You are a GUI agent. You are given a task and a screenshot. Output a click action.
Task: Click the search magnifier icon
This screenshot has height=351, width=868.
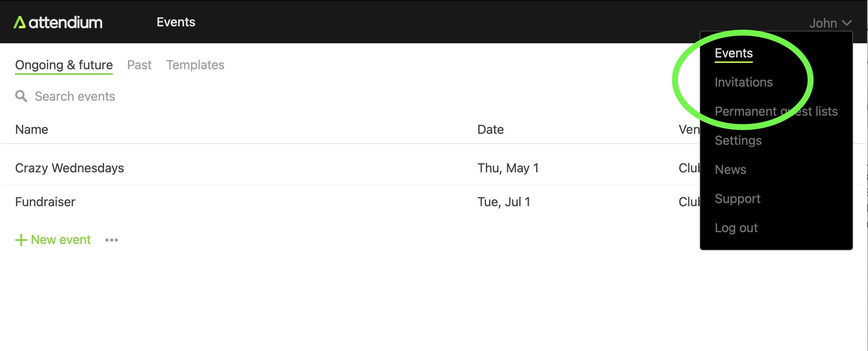click(21, 96)
